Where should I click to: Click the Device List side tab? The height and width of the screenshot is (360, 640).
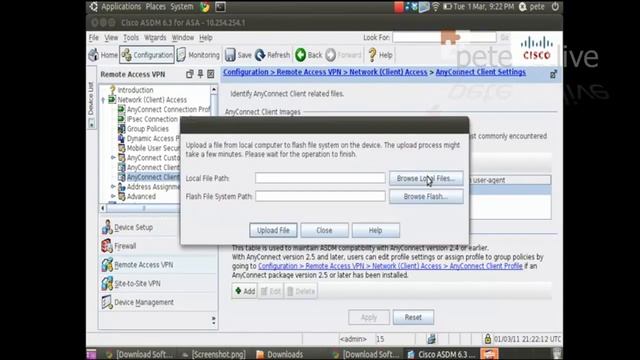pos(91,99)
